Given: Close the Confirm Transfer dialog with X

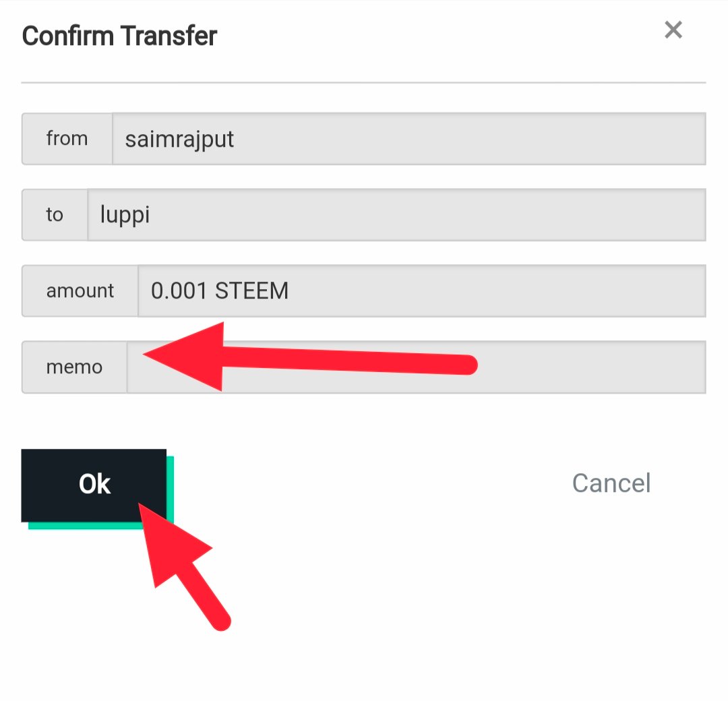Looking at the screenshot, I should tap(673, 30).
